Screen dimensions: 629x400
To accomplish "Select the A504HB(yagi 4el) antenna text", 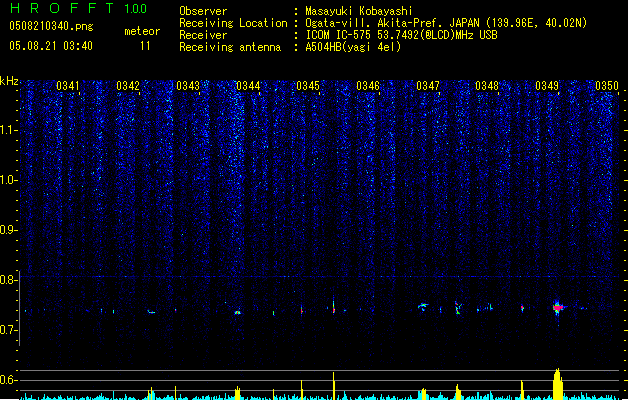I will pos(353,47).
